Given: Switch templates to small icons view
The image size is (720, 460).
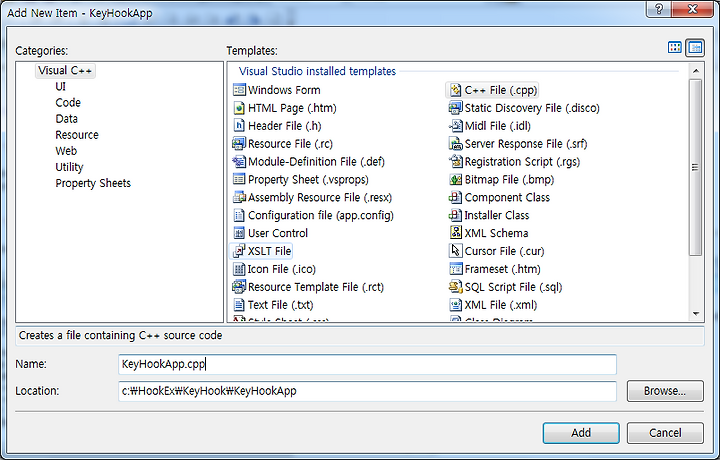Looking at the screenshot, I should pyautogui.click(x=695, y=47).
